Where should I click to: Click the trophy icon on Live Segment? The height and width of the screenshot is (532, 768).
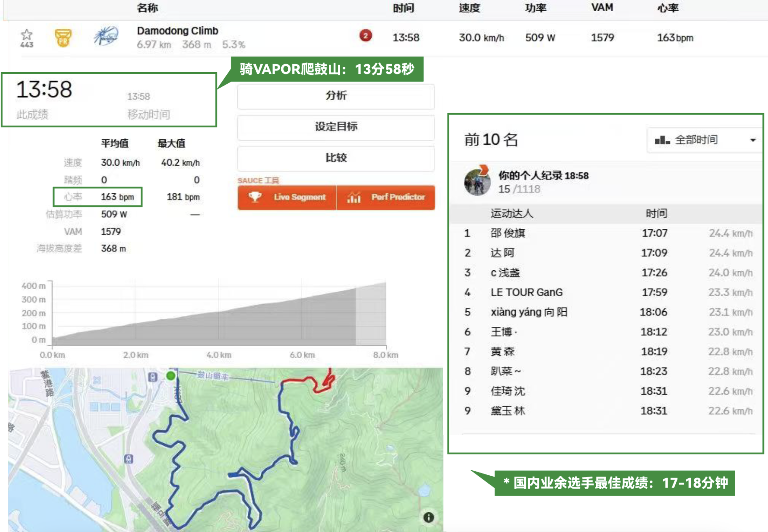(x=255, y=197)
